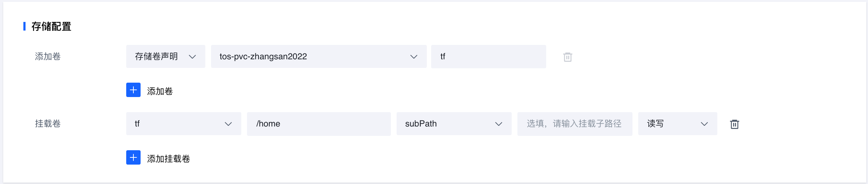
Task: Click the chevron arrow of the 读写 selector
Action: pos(704,124)
